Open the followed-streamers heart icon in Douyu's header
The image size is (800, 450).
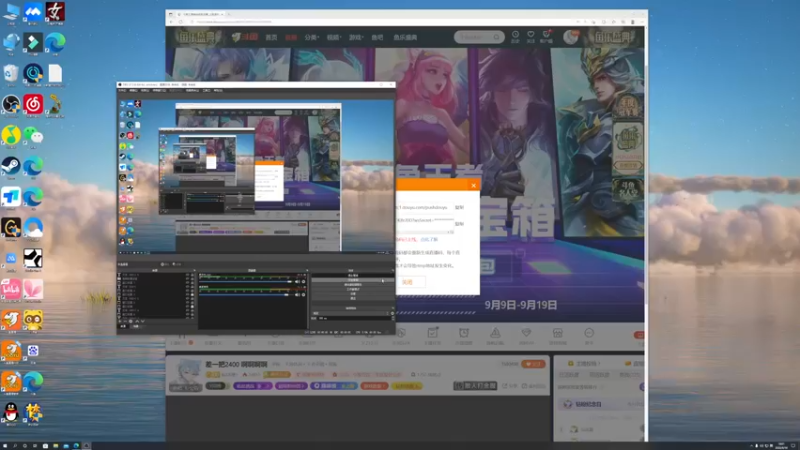pyautogui.click(x=531, y=36)
